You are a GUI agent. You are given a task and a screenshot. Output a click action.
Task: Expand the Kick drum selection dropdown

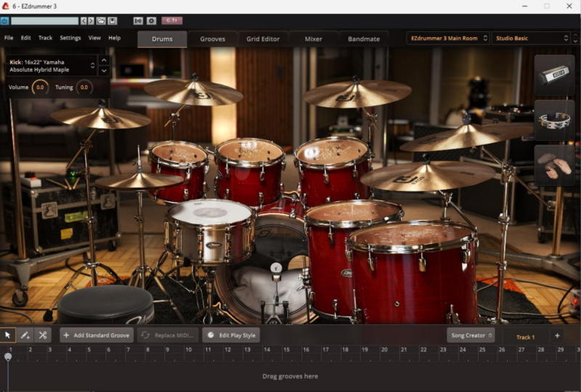(92, 66)
